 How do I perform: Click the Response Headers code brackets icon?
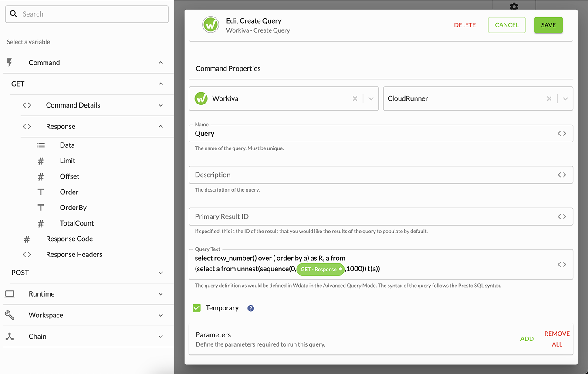tap(27, 255)
